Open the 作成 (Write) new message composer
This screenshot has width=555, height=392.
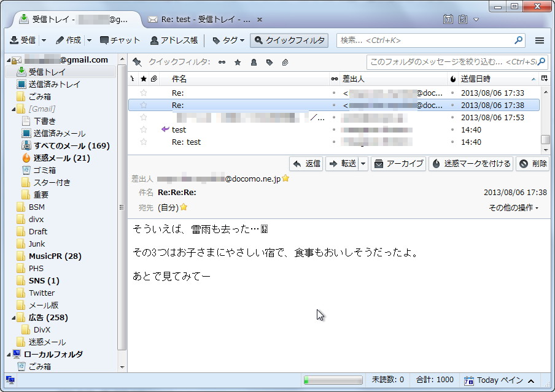(x=68, y=40)
